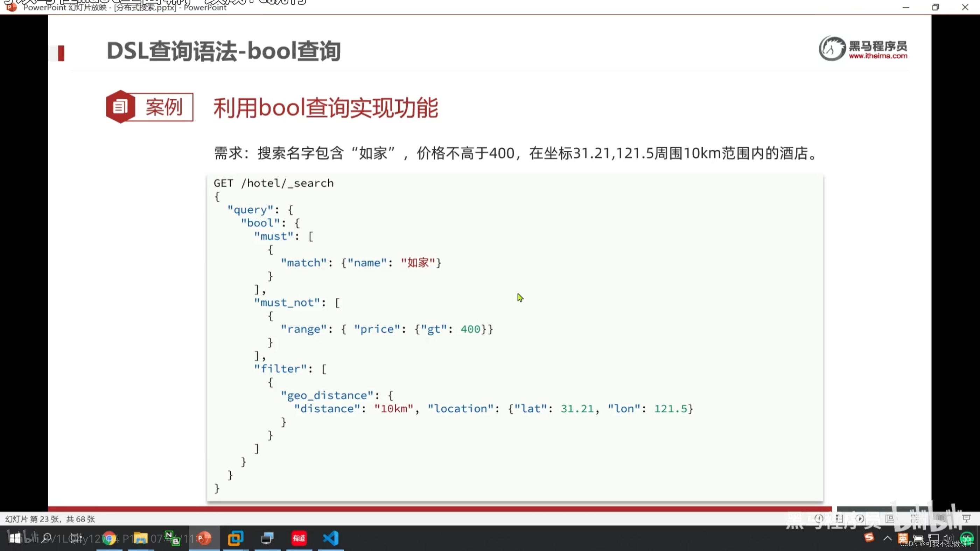
Task: Check battery status tray icon
Action: (918, 538)
